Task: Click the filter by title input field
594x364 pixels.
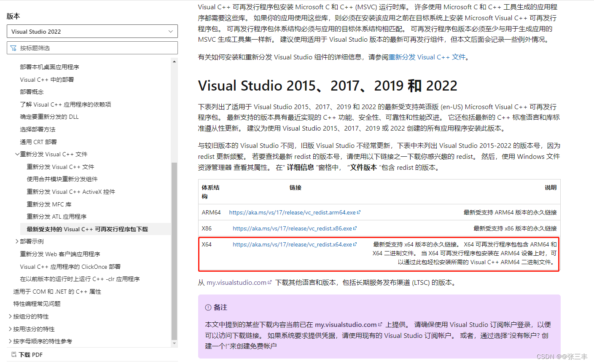Action: [92, 48]
